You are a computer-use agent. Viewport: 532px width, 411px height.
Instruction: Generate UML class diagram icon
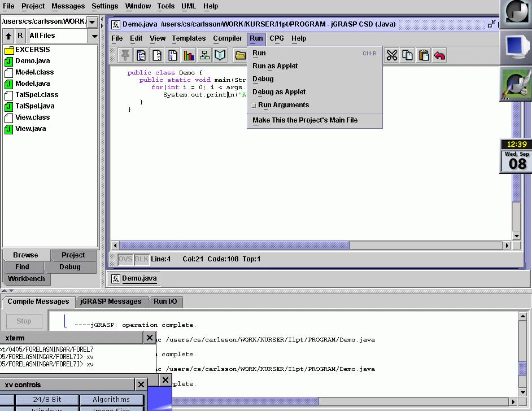(x=204, y=55)
